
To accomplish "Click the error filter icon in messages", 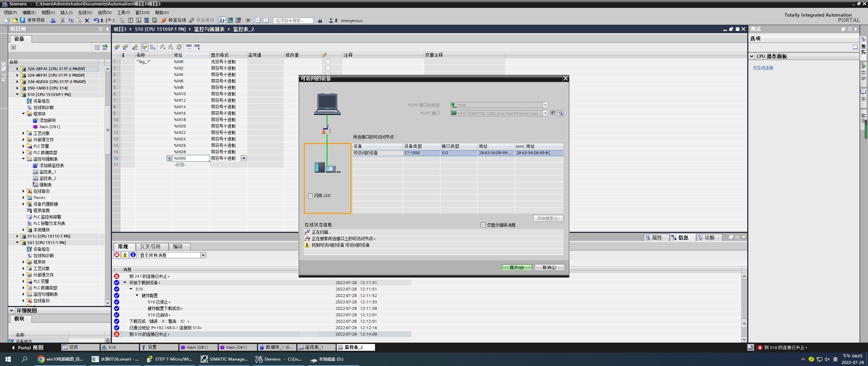I will click(117, 255).
